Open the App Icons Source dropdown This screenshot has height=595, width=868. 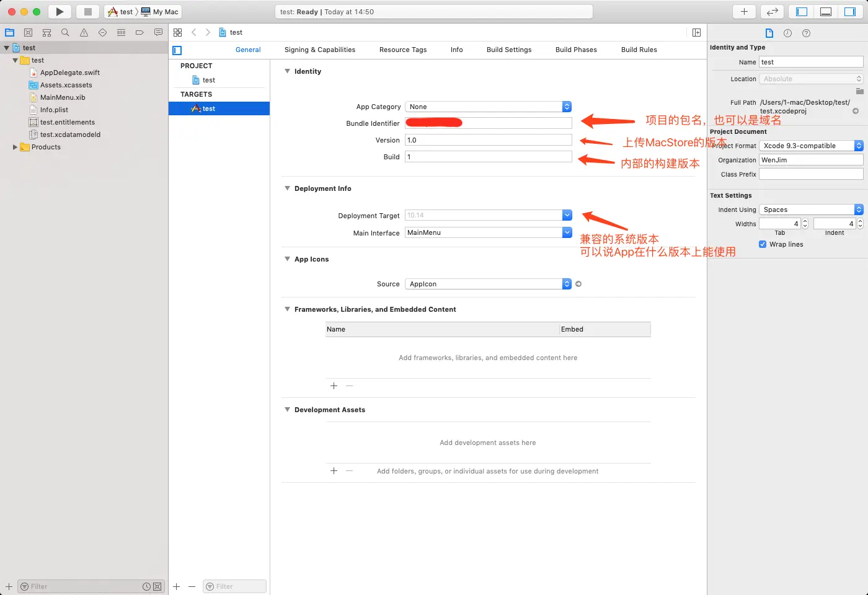pos(489,284)
